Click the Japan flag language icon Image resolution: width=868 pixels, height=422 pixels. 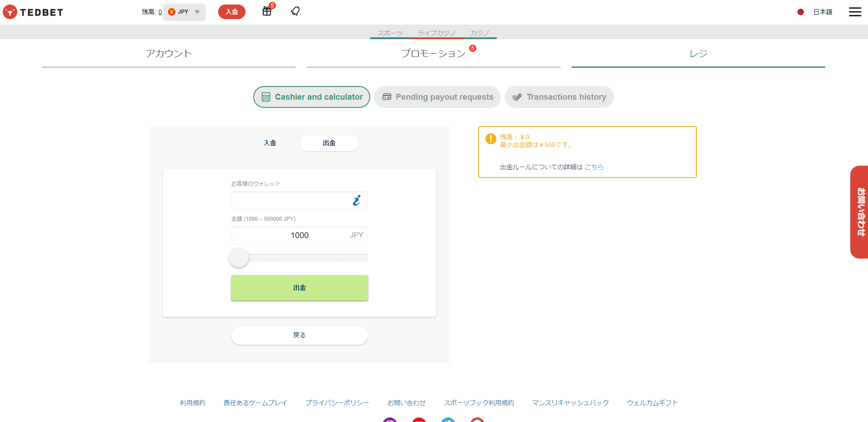coord(800,12)
